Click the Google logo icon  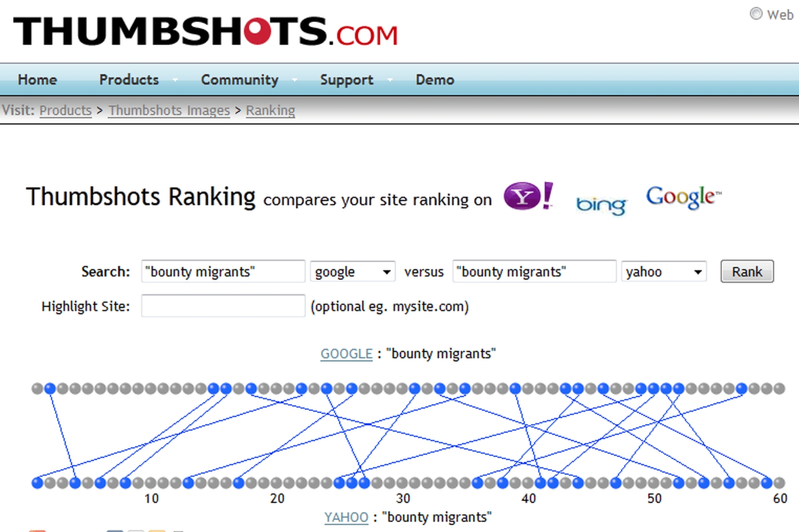(x=683, y=197)
